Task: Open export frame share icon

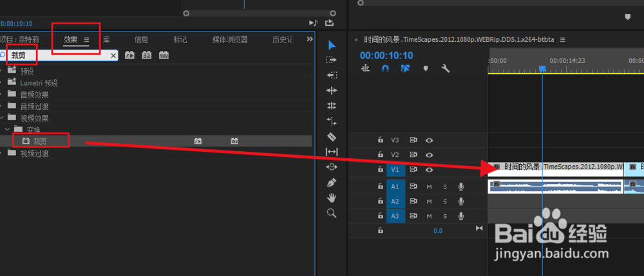Action: pyautogui.click(x=329, y=23)
